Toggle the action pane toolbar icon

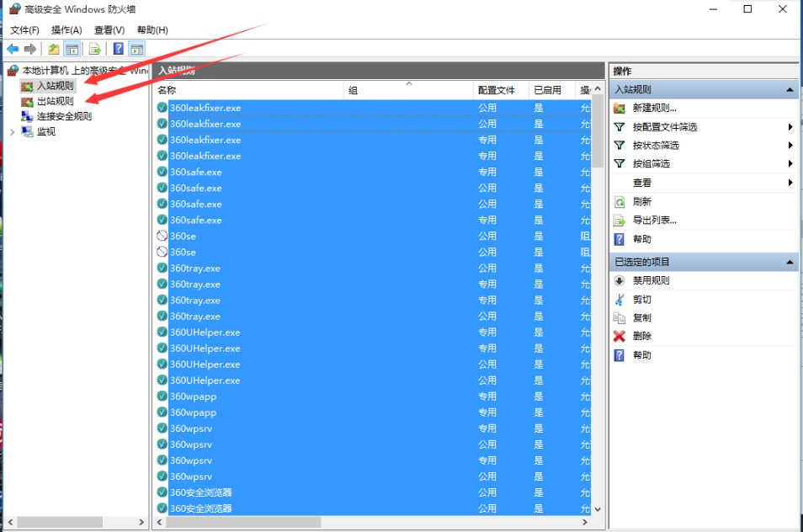click(136, 49)
